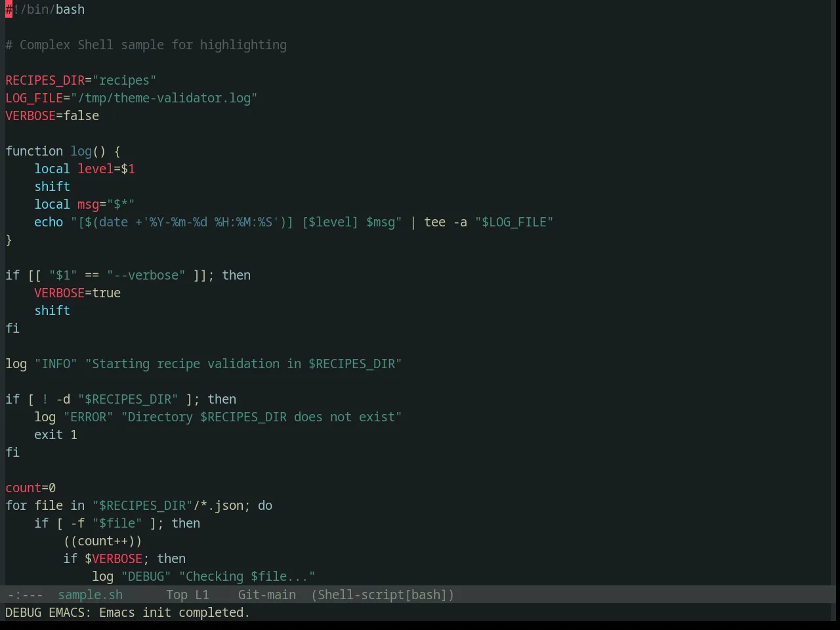Click the closing brace of log function
The height and width of the screenshot is (630, 840).
pyautogui.click(x=9, y=240)
